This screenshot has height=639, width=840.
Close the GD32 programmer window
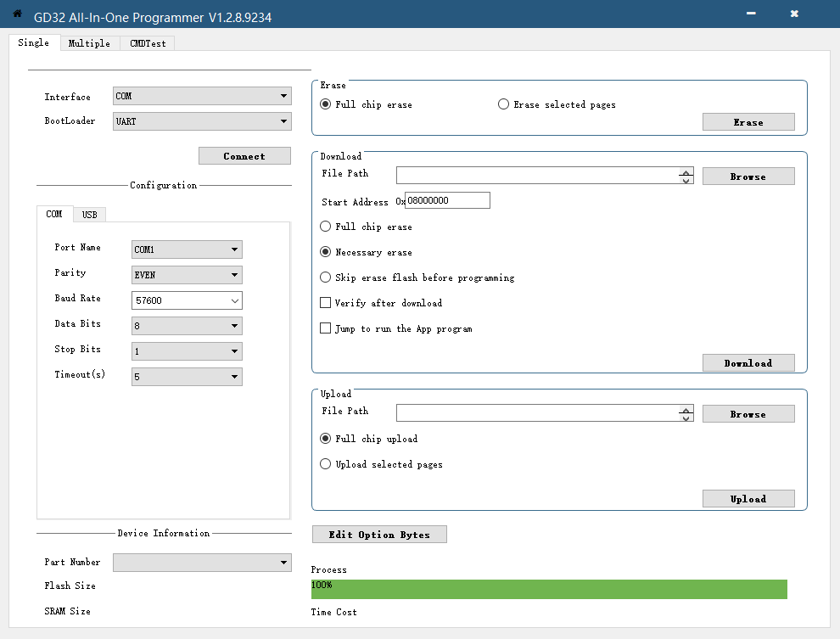pos(794,14)
